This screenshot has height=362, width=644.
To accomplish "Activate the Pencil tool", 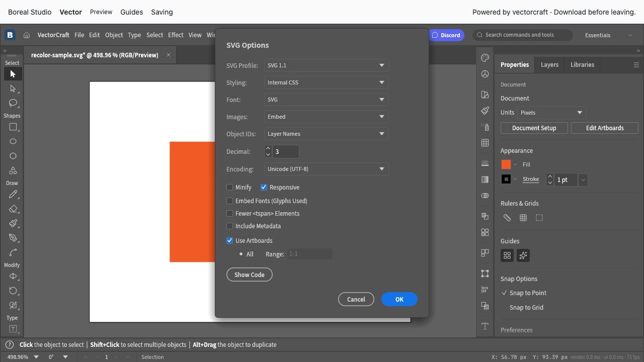I will point(13,194).
